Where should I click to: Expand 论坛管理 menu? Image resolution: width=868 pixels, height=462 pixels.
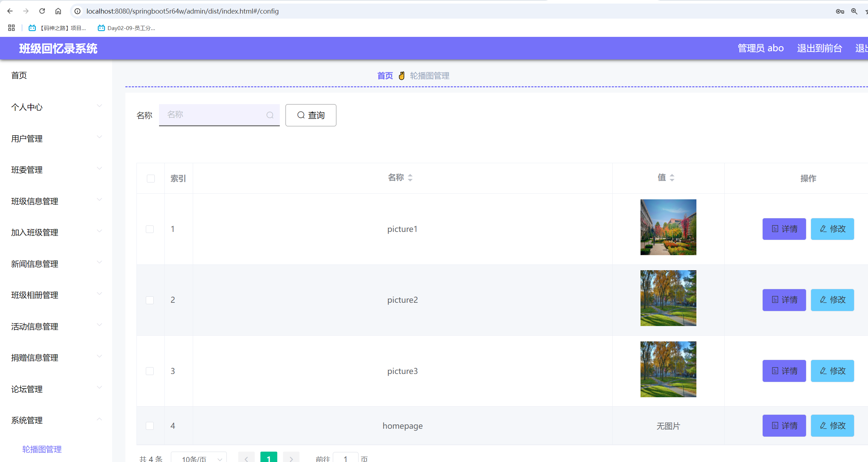[56, 389]
